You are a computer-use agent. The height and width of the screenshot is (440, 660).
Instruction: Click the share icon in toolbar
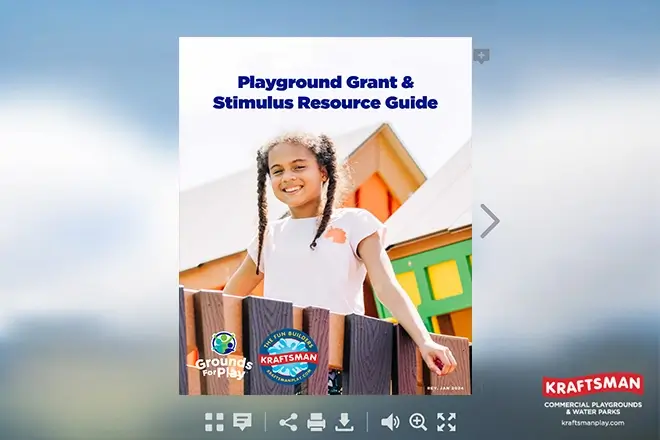point(288,422)
